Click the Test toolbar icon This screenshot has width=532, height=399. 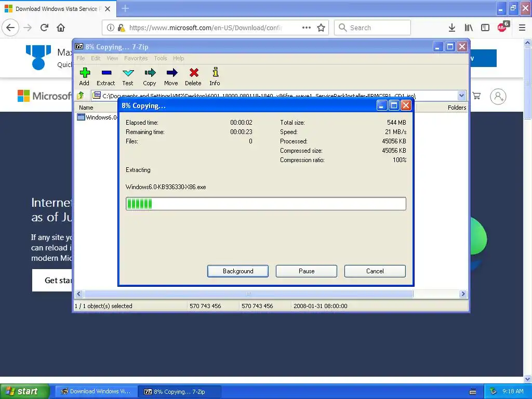pos(128,77)
